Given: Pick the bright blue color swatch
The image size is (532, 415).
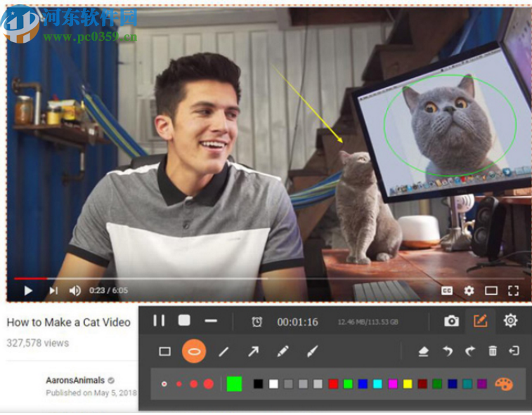Looking at the screenshot, I should 363,384.
